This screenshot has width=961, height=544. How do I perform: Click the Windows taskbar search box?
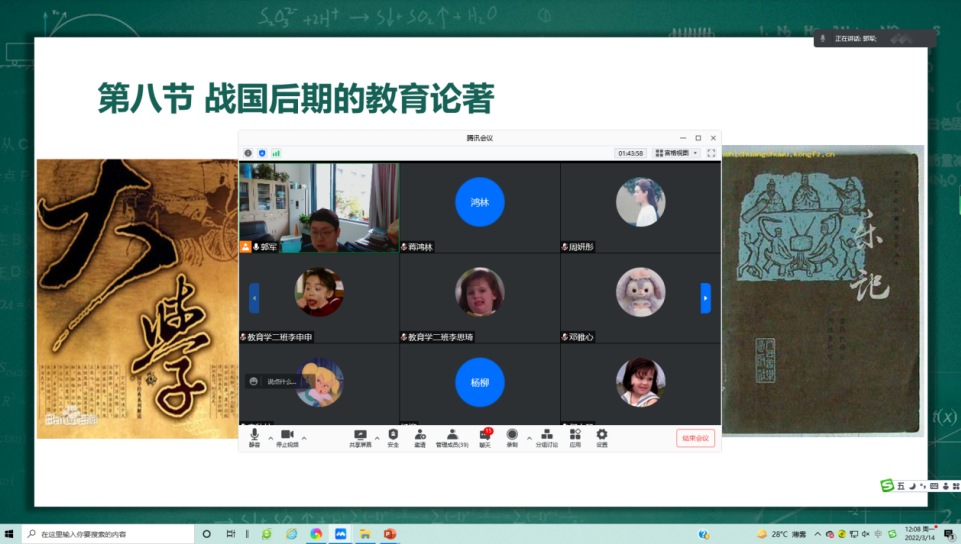coord(110,534)
